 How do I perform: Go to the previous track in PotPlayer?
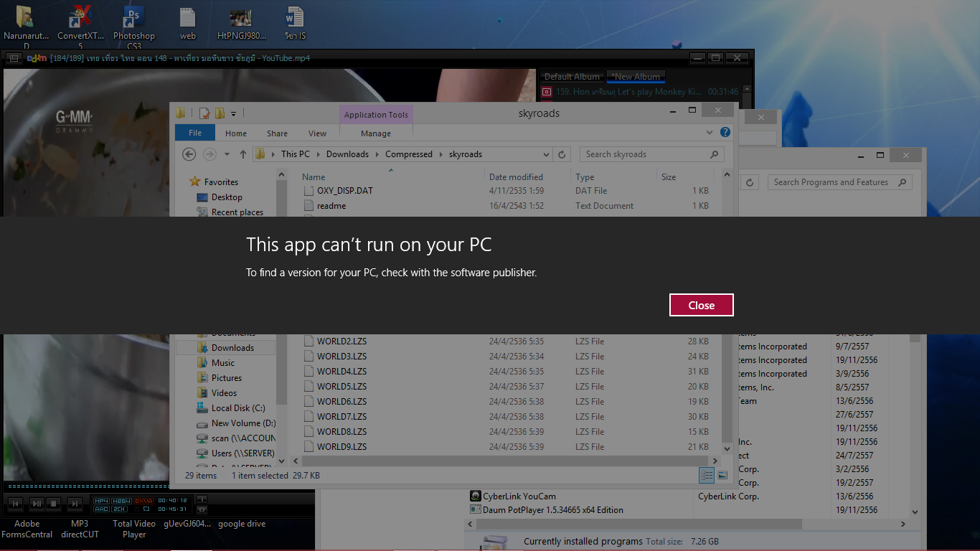(15, 504)
